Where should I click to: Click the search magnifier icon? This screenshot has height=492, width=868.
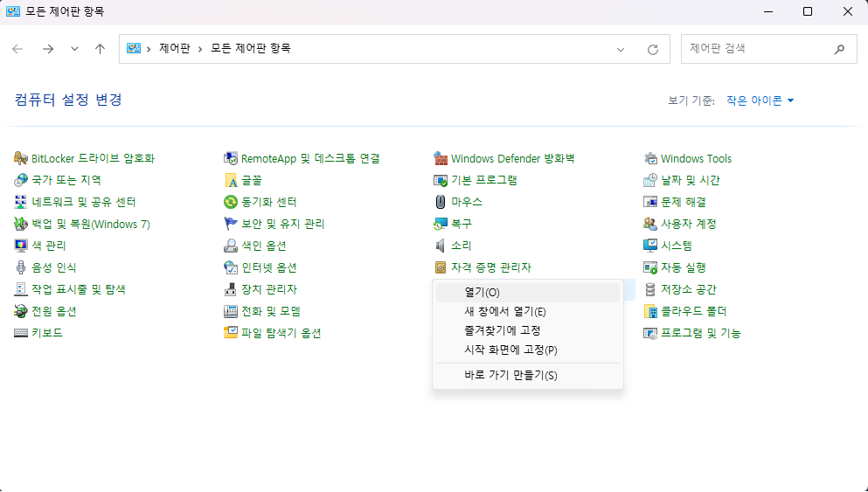[839, 49]
